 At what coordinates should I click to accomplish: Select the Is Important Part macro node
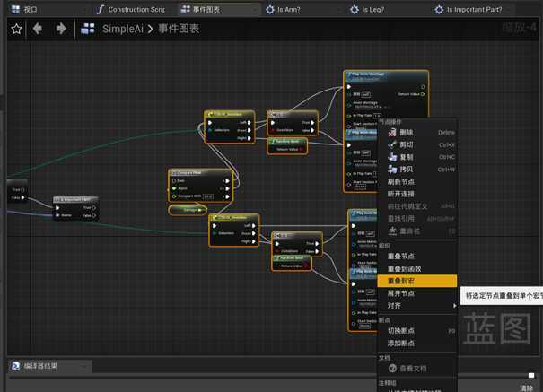tap(75, 208)
